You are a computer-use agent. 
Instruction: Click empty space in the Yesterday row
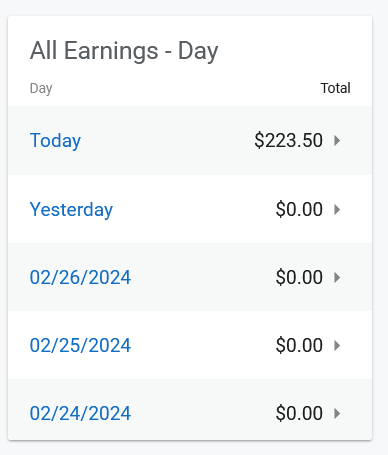tap(193, 210)
